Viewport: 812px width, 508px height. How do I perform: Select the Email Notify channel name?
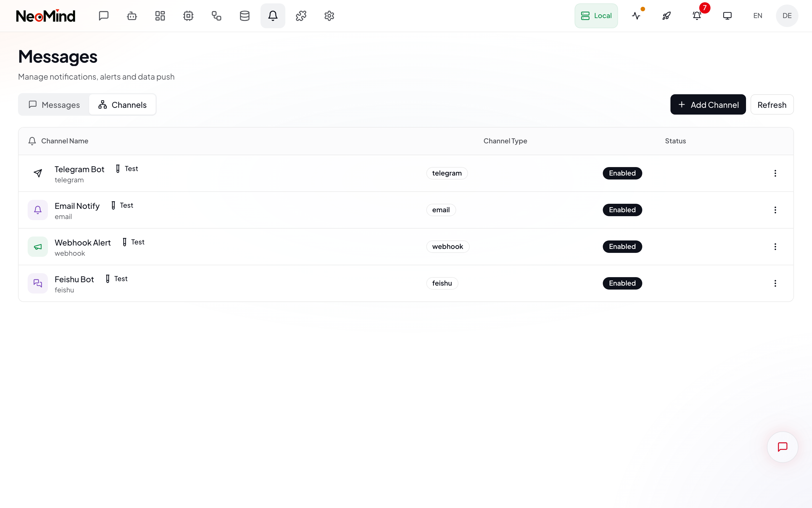[x=77, y=206]
